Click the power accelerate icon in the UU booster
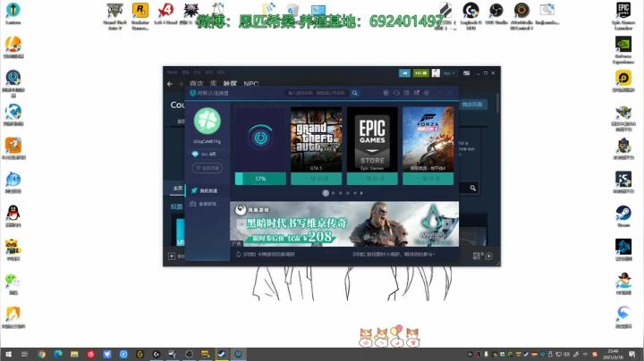Screen dimensions: 644x361 coord(260,138)
